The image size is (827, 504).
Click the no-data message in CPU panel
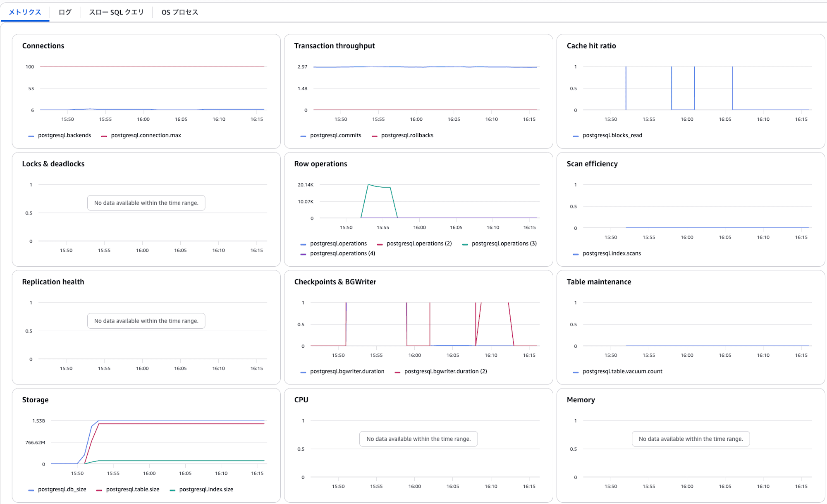(418, 439)
